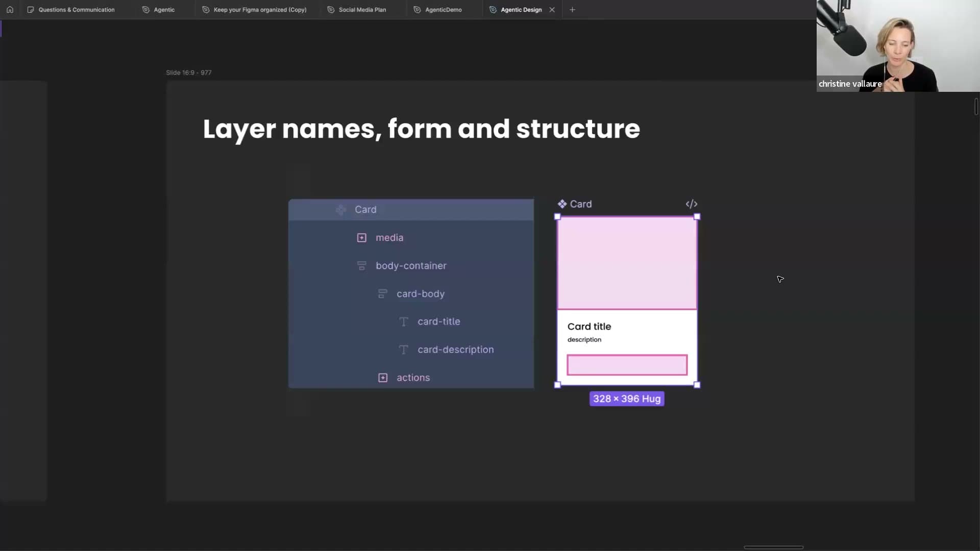The height and width of the screenshot is (551, 980).
Task: Click the Card component icon in layers
Action: 341,210
